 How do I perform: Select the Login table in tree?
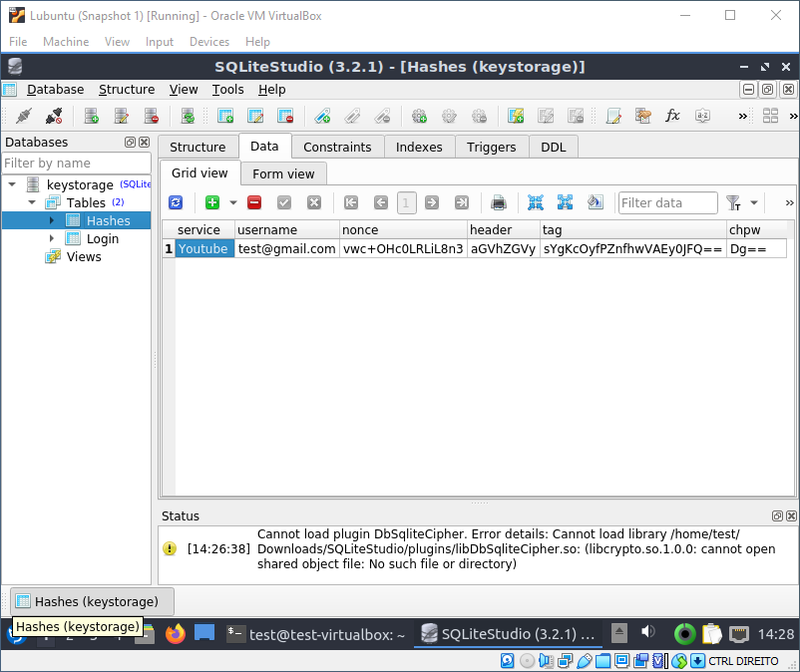pos(102,238)
